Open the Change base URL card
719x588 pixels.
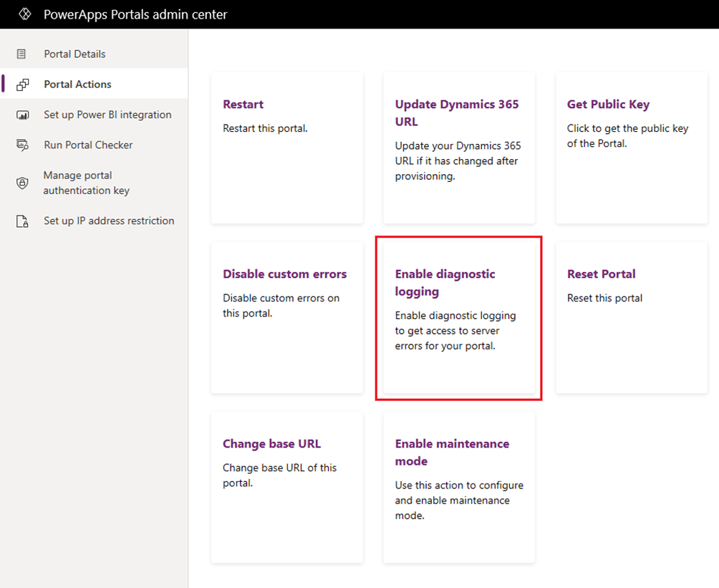[286, 487]
